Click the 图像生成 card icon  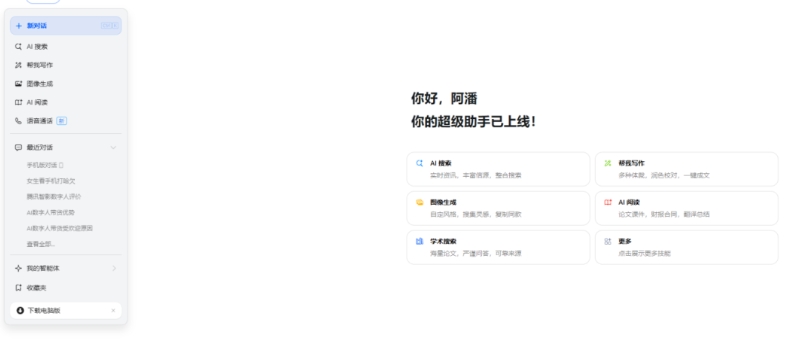419,202
